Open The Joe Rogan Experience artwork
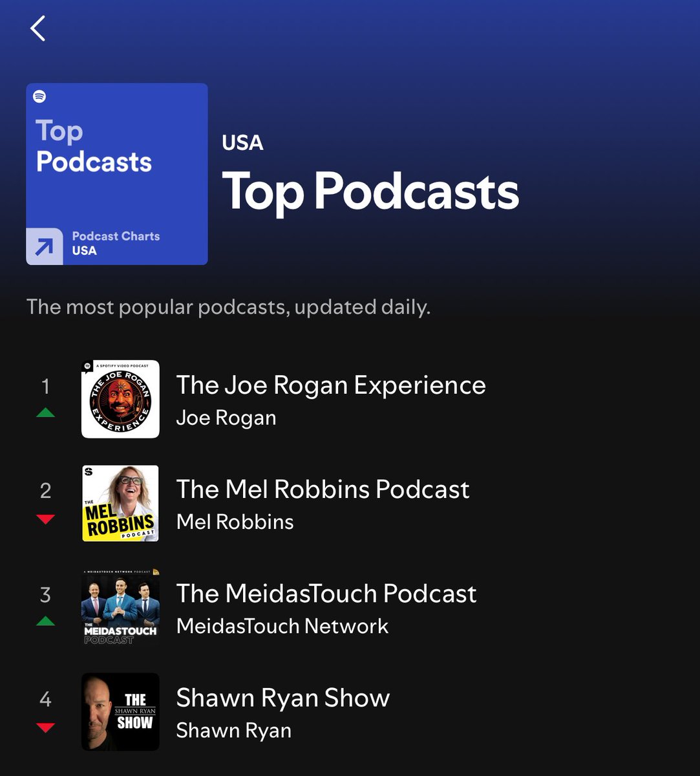700x776 pixels. (120, 399)
